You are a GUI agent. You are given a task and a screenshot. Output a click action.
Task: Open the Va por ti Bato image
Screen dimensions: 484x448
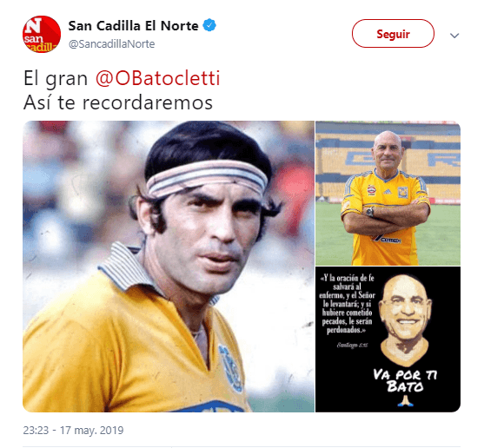tap(388, 339)
